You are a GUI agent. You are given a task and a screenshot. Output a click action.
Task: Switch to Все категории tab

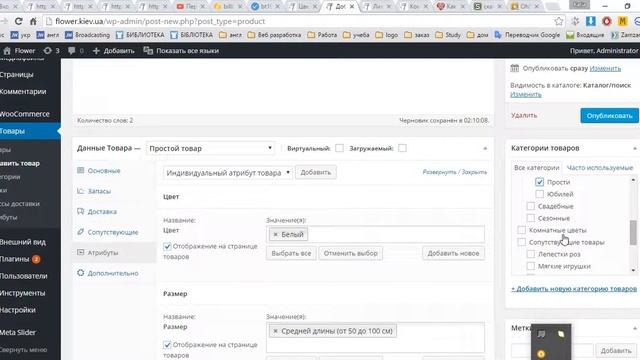pos(536,168)
